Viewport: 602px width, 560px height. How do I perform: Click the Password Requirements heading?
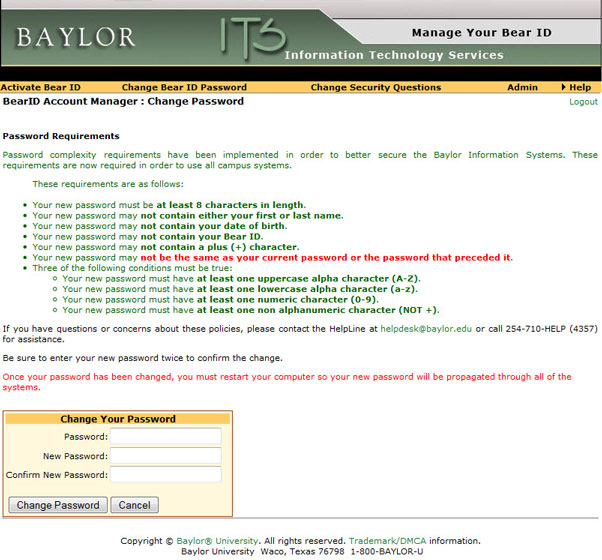[61, 136]
